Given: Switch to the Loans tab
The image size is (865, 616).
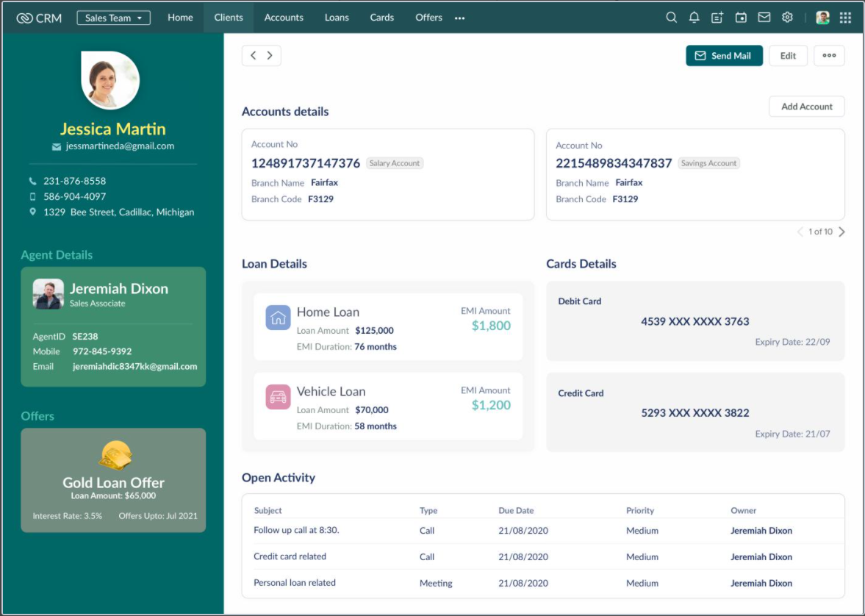Looking at the screenshot, I should pos(337,18).
